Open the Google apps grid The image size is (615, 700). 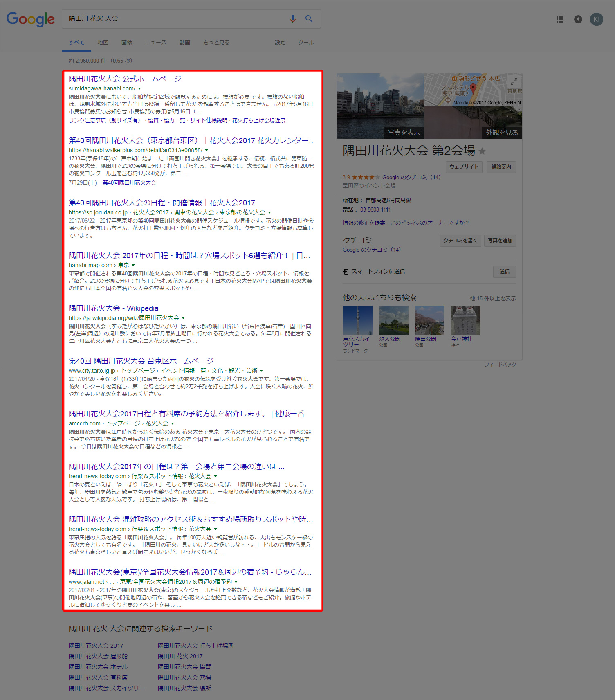coord(559,19)
